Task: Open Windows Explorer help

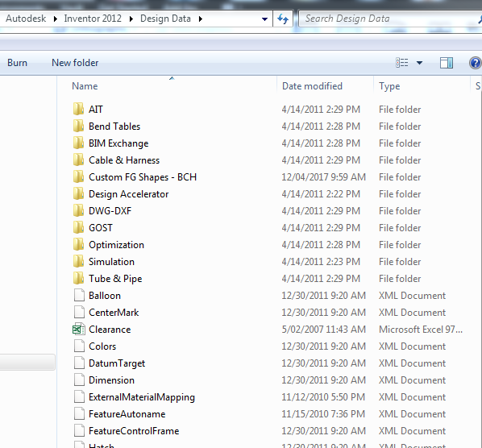Action: (x=476, y=63)
